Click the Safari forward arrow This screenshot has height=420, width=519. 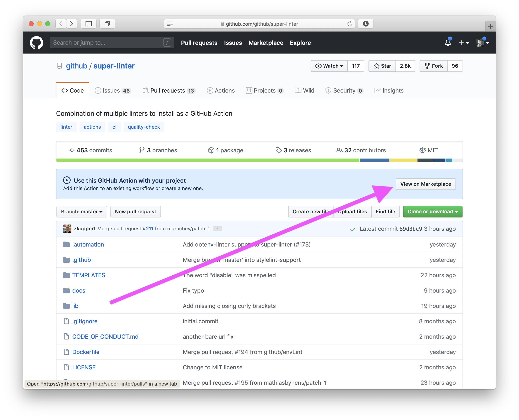(x=72, y=24)
